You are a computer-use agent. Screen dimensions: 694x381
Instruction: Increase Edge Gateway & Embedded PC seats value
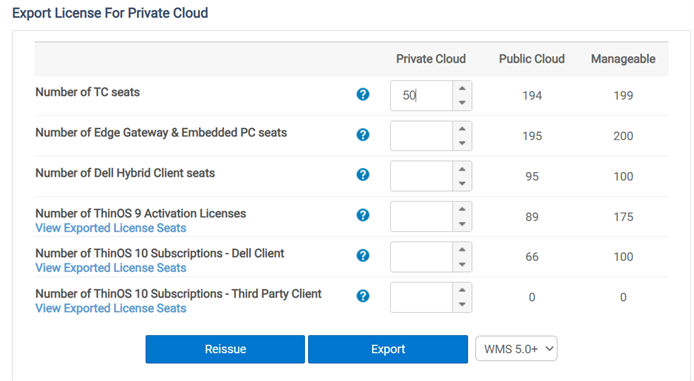[462, 129]
